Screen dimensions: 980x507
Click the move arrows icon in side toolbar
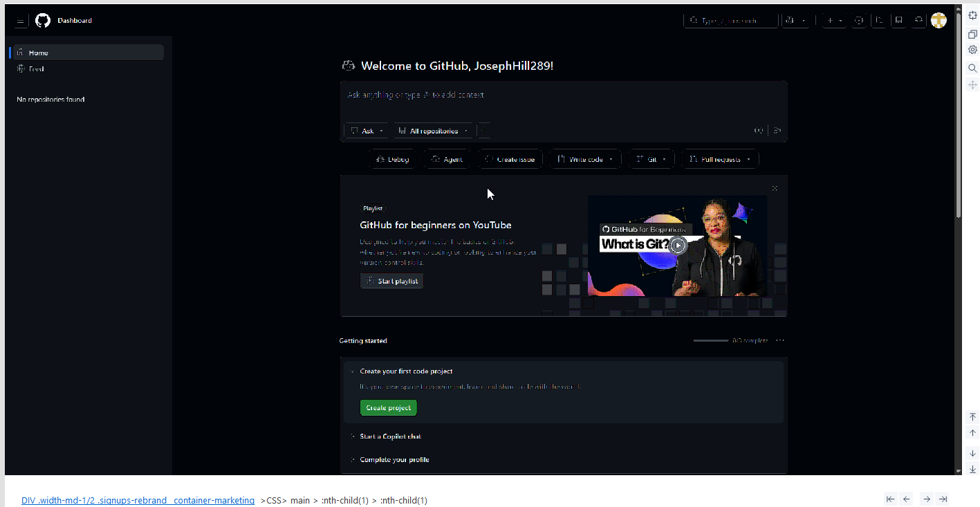(972, 84)
